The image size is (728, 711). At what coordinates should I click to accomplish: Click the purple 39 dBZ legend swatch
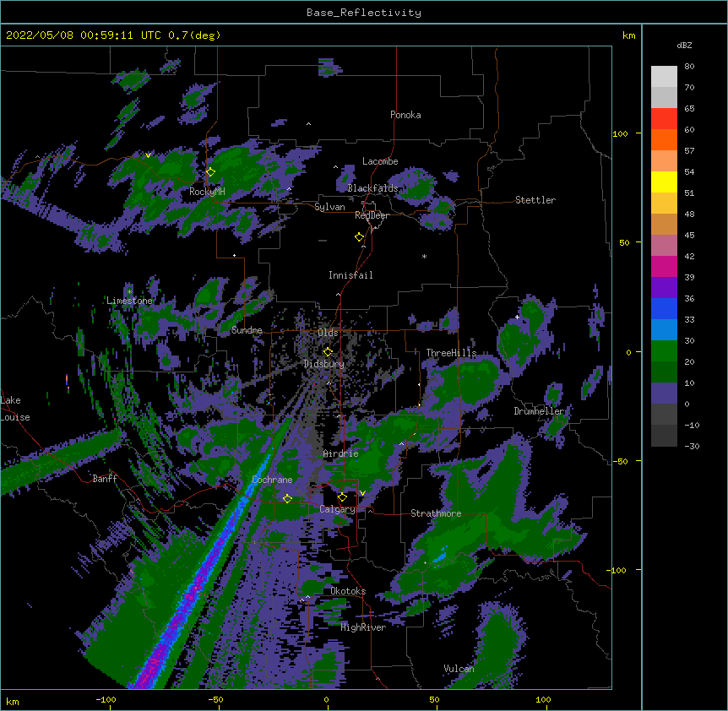[x=664, y=288]
